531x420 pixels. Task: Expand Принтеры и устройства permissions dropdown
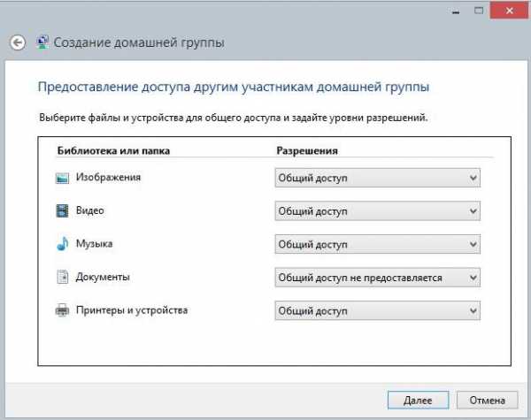(378, 310)
